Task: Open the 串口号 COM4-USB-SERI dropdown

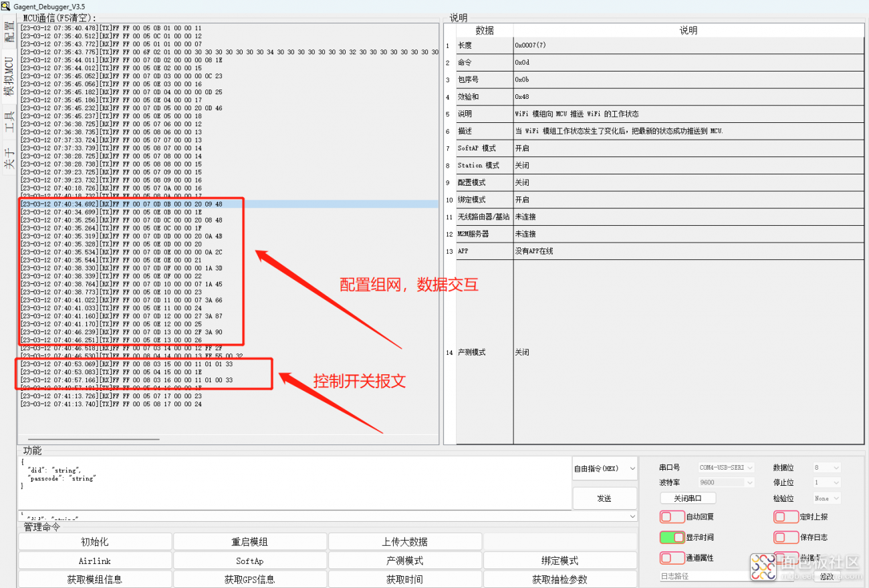Action: click(726, 468)
